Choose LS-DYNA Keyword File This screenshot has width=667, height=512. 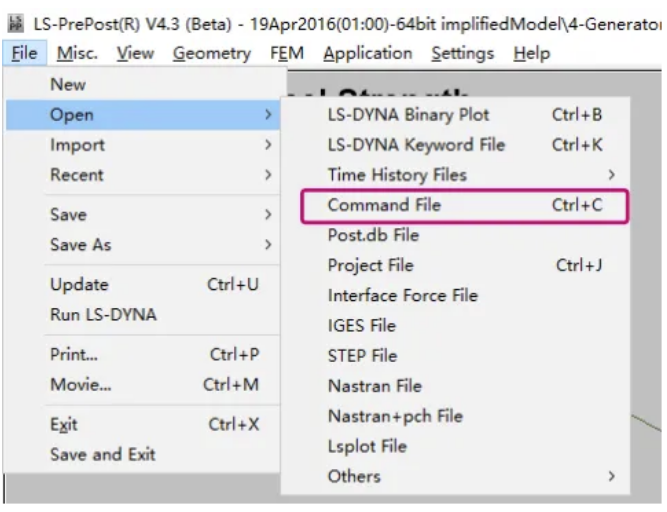click(x=465, y=145)
